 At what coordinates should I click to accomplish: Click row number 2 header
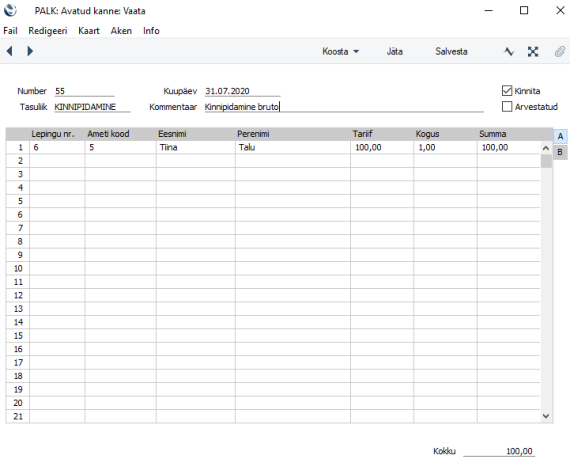tap(18, 161)
